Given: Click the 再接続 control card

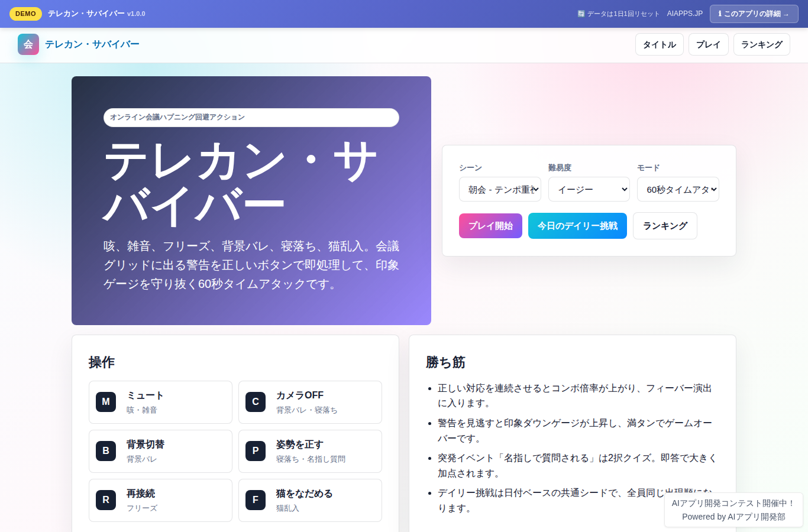Looking at the screenshot, I should (160, 500).
